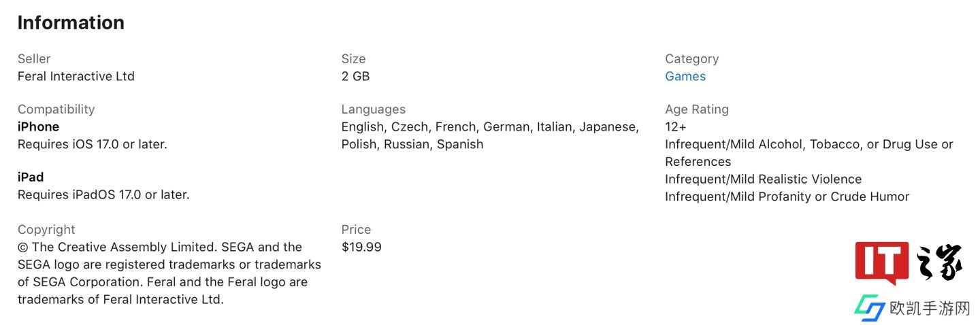Click the 12+ age rating value
This screenshot has width=980, height=325.
click(x=676, y=126)
